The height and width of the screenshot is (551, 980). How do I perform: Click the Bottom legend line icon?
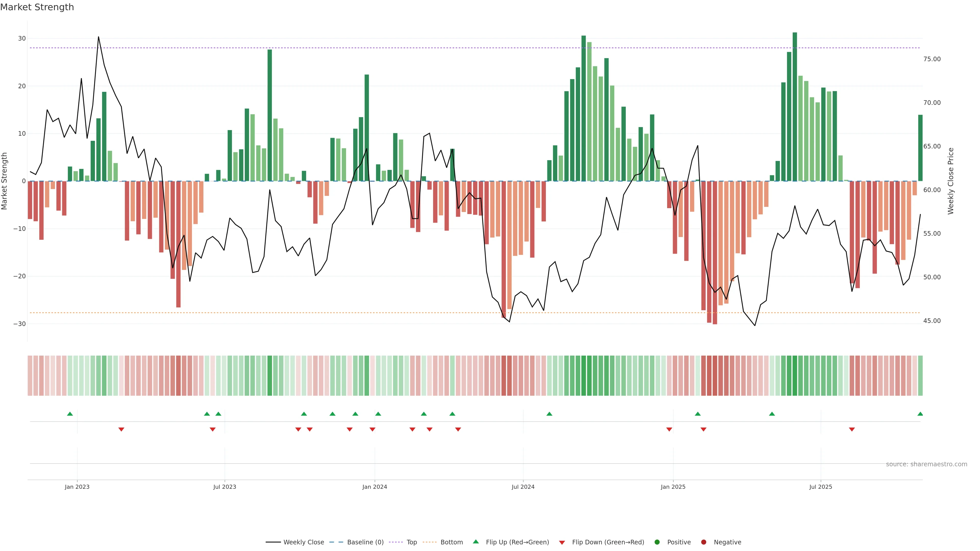(x=430, y=542)
